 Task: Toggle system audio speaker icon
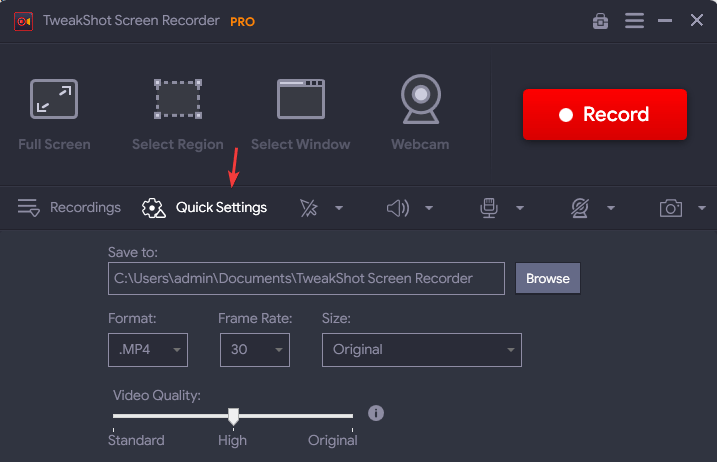click(398, 208)
